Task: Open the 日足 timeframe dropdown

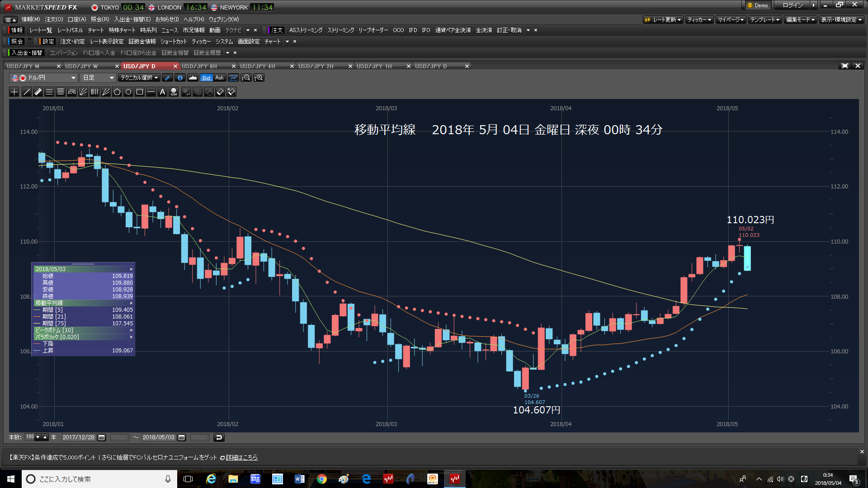Action: coord(98,78)
